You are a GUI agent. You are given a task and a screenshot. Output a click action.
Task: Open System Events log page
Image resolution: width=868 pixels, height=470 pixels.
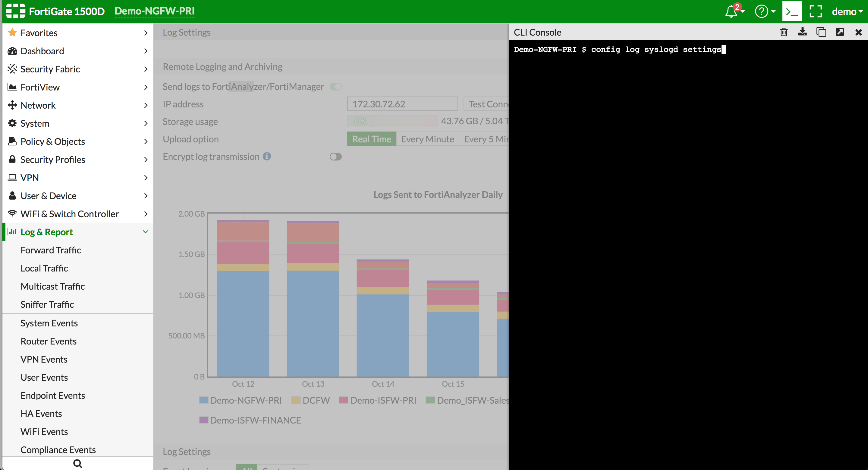(49, 323)
